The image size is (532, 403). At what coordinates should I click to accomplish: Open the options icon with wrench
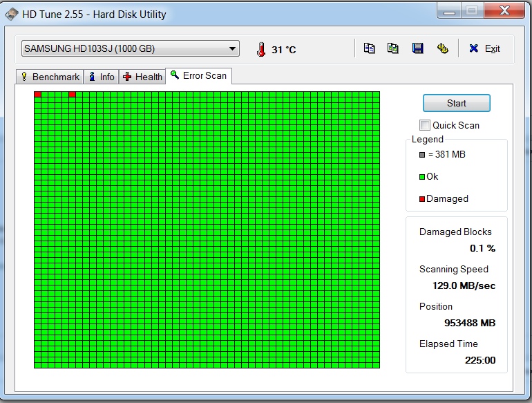tap(442, 48)
